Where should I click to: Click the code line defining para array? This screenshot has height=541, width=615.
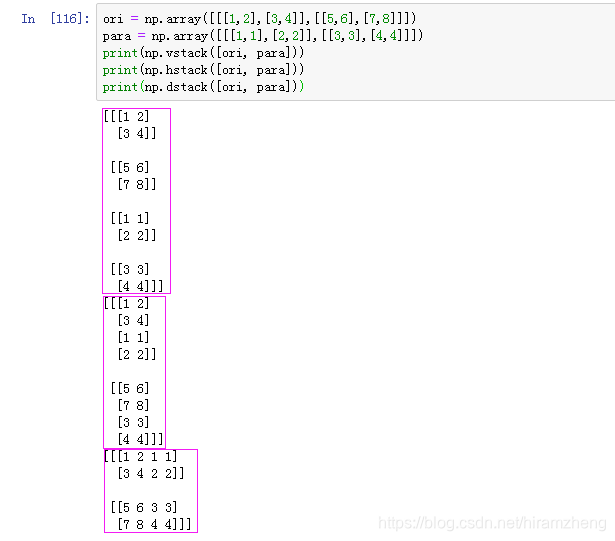[x=263, y=36]
